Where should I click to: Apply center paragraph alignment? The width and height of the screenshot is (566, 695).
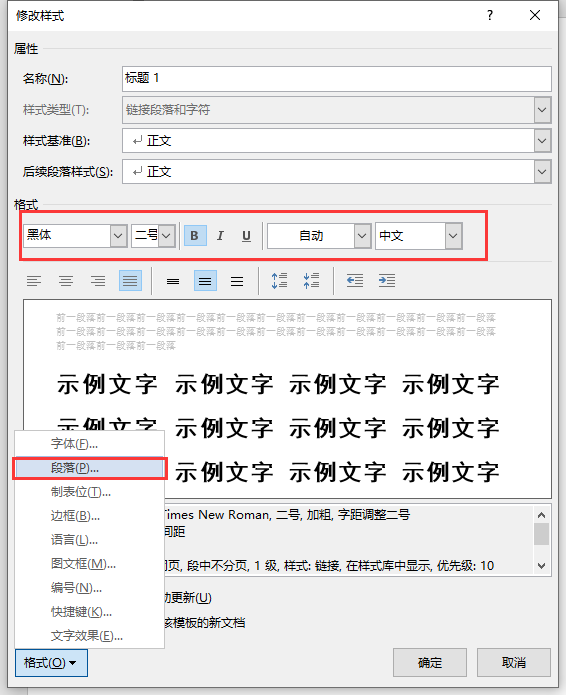(66, 281)
